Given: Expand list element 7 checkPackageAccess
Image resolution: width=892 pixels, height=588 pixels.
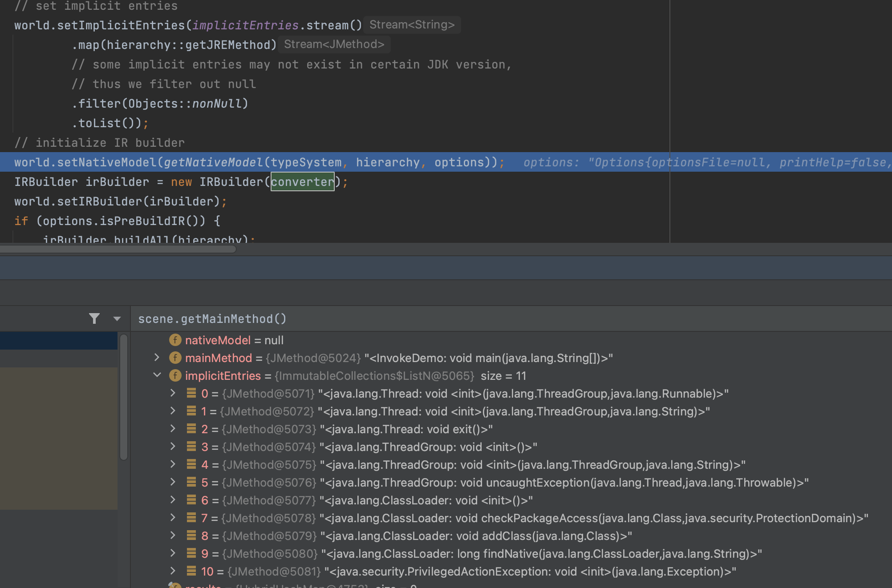Looking at the screenshot, I should click(173, 518).
